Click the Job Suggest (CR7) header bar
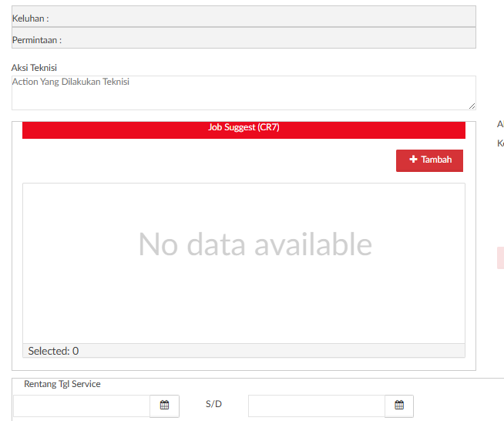Screen dimensions: 504x421 [x=244, y=129]
